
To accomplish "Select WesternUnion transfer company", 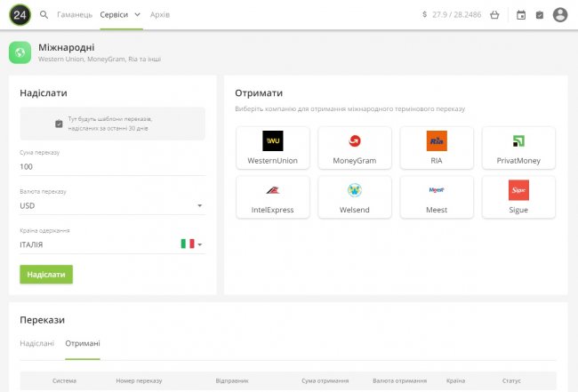I will click(273, 148).
